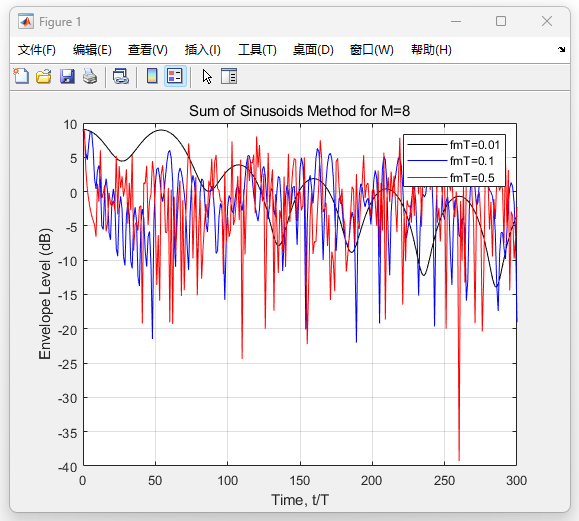Select the Edit Plot arrow tool
The image size is (579, 521).
(x=207, y=76)
